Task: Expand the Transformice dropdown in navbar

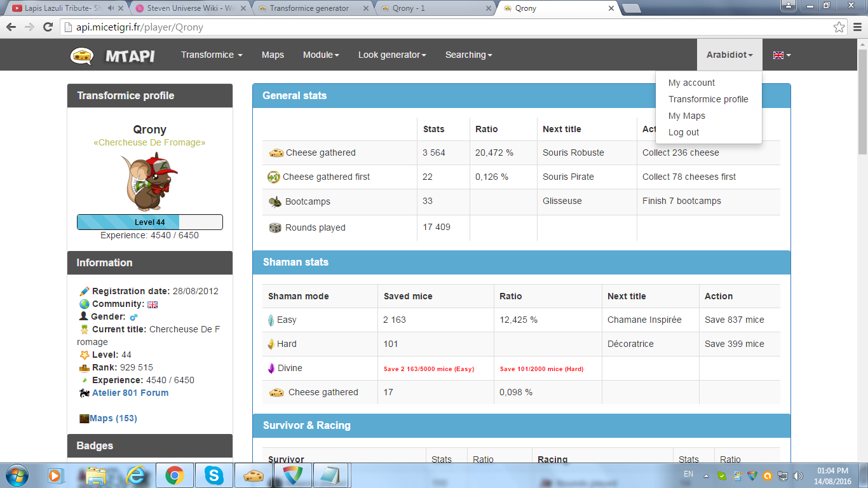Action: click(212, 55)
